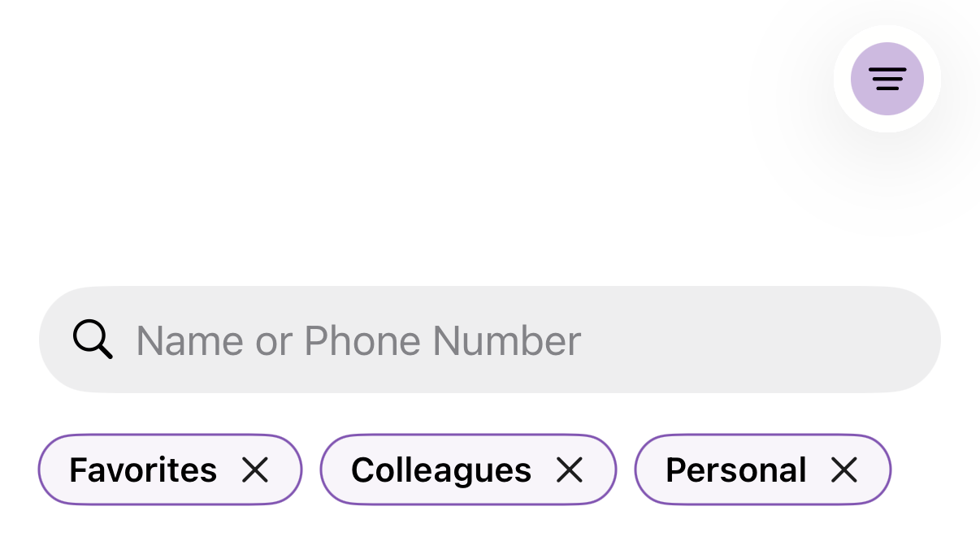Dismiss the Colleagues tag
Viewport: 980px width, 541px height.
point(569,470)
